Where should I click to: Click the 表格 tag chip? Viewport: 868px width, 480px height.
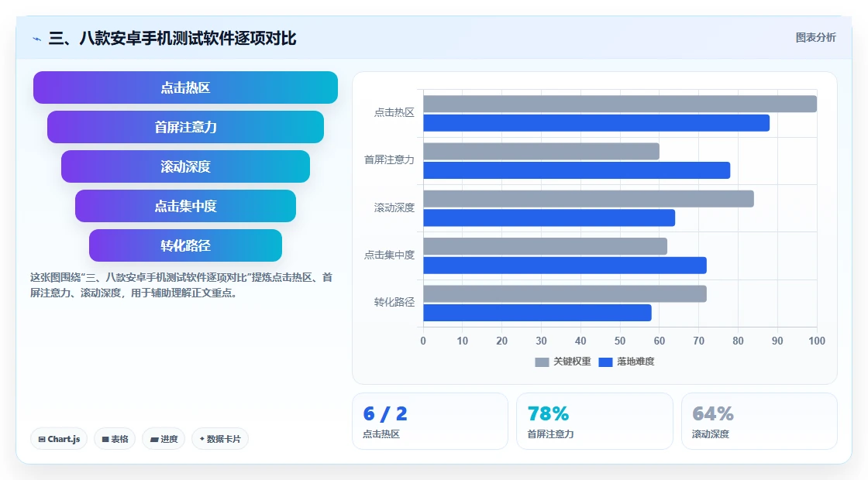(x=115, y=439)
